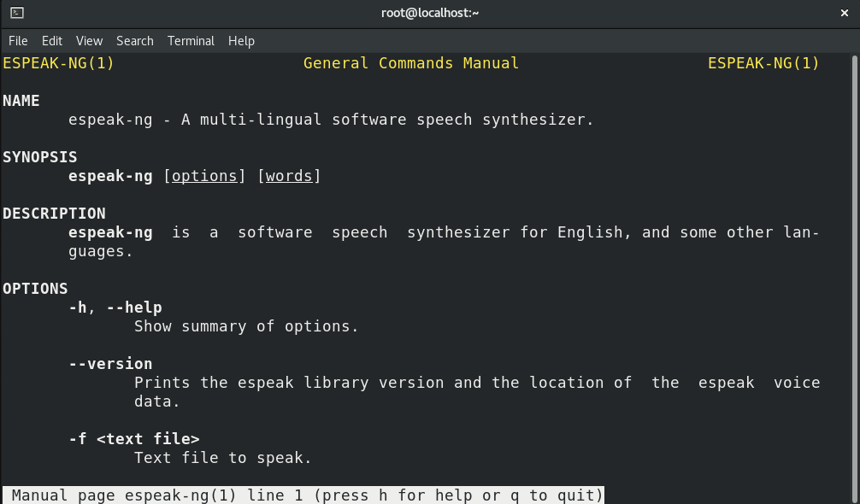Select the OPTIONS section heading
The image size is (860, 504).
pyautogui.click(x=35, y=289)
